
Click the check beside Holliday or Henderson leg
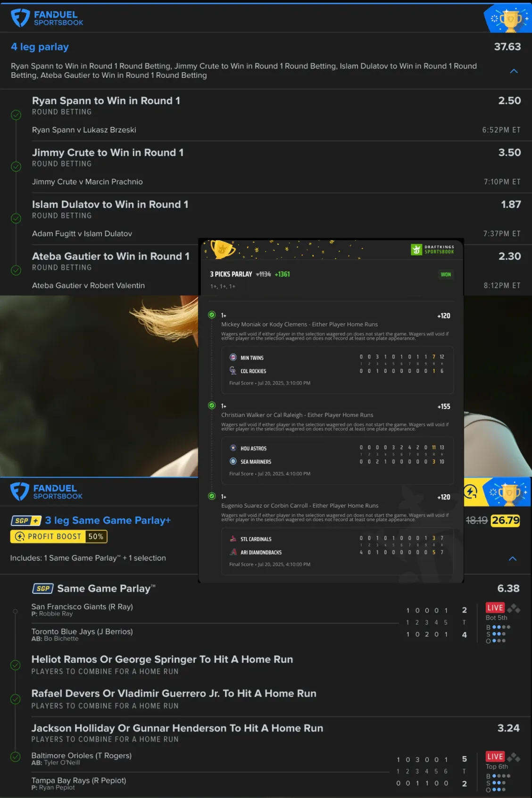(x=16, y=756)
